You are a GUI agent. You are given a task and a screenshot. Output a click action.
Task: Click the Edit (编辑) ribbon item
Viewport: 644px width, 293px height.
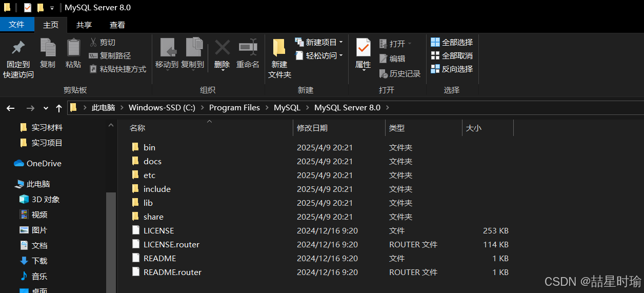[x=392, y=58]
